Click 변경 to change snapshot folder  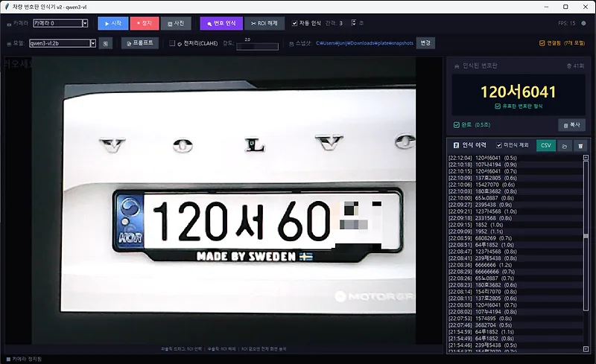(x=425, y=43)
